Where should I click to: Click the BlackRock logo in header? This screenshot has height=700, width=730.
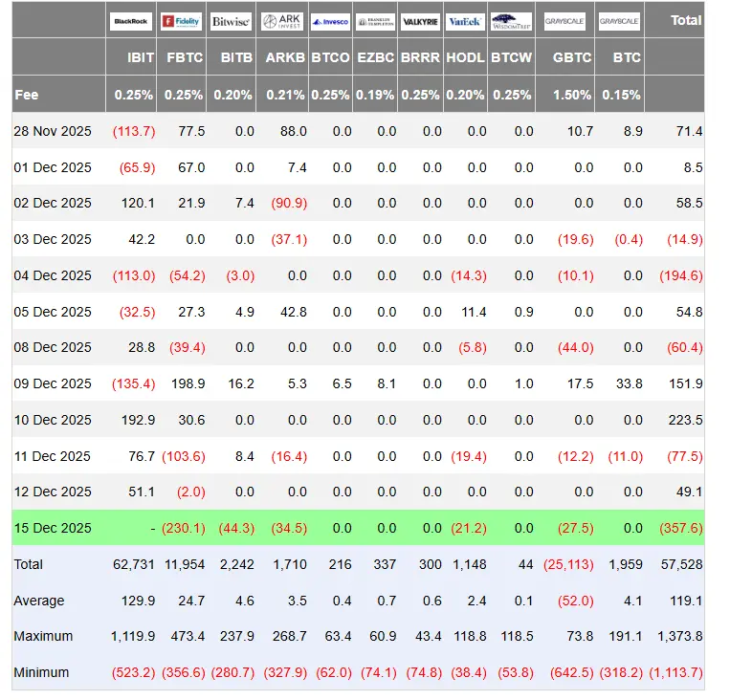[131, 21]
